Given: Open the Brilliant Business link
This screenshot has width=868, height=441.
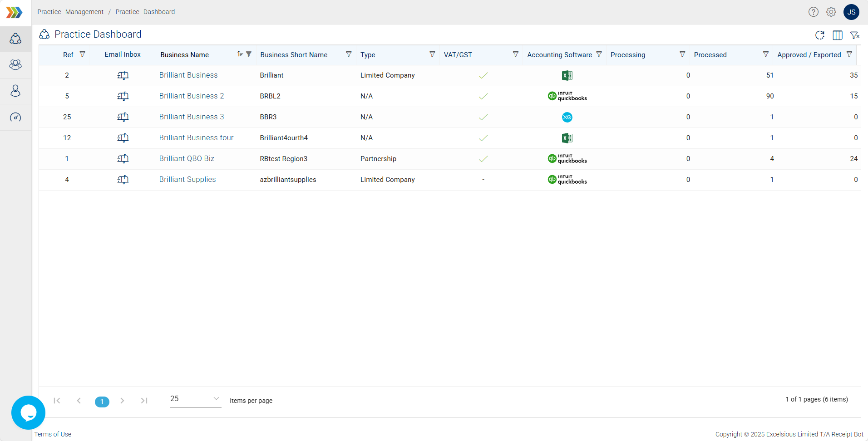Looking at the screenshot, I should click(188, 75).
